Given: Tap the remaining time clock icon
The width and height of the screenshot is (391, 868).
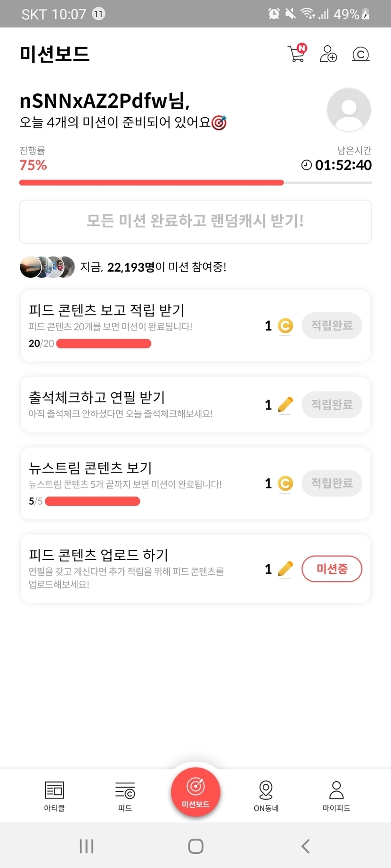Looking at the screenshot, I should click(306, 165).
